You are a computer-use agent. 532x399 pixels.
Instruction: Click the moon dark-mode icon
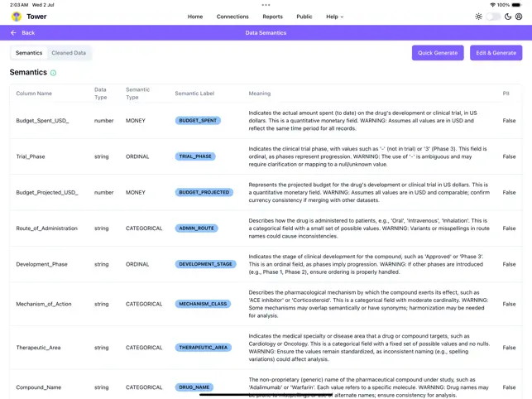click(508, 17)
